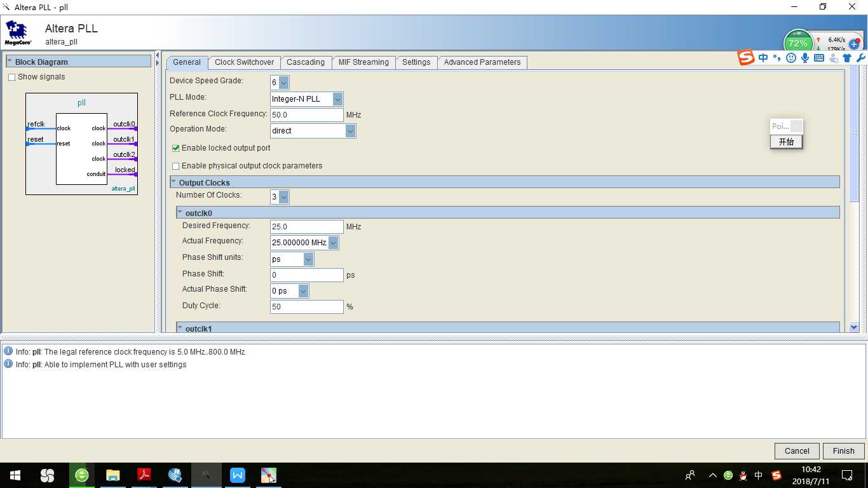Click the Finish button

pyautogui.click(x=843, y=451)
